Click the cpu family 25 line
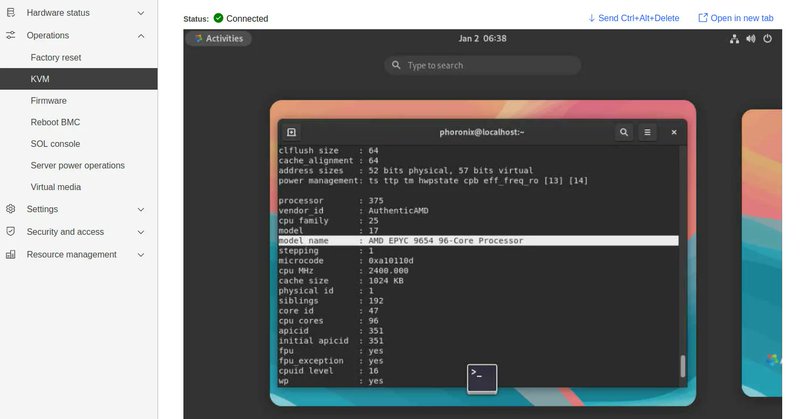Viewport: 800px width, 419px height. click(x=328, y=220)
